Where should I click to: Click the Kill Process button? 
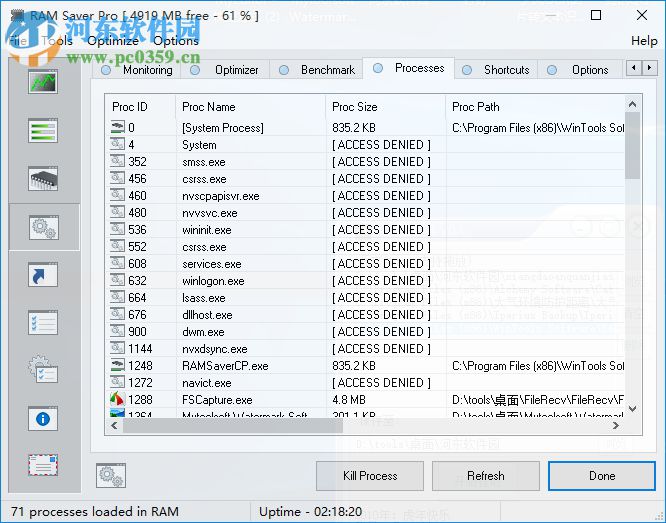(x=370, y=476)
